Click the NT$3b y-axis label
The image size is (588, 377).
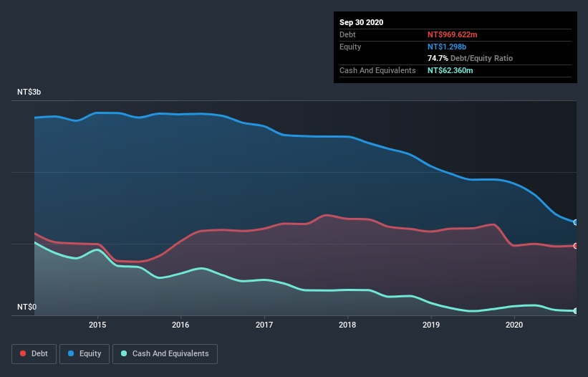(29, 92)
